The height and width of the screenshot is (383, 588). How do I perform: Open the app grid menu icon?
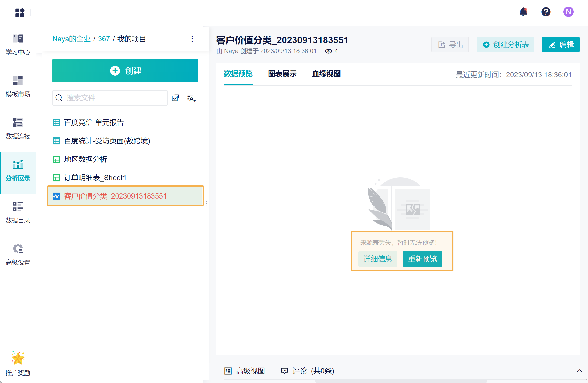(20, 13)
